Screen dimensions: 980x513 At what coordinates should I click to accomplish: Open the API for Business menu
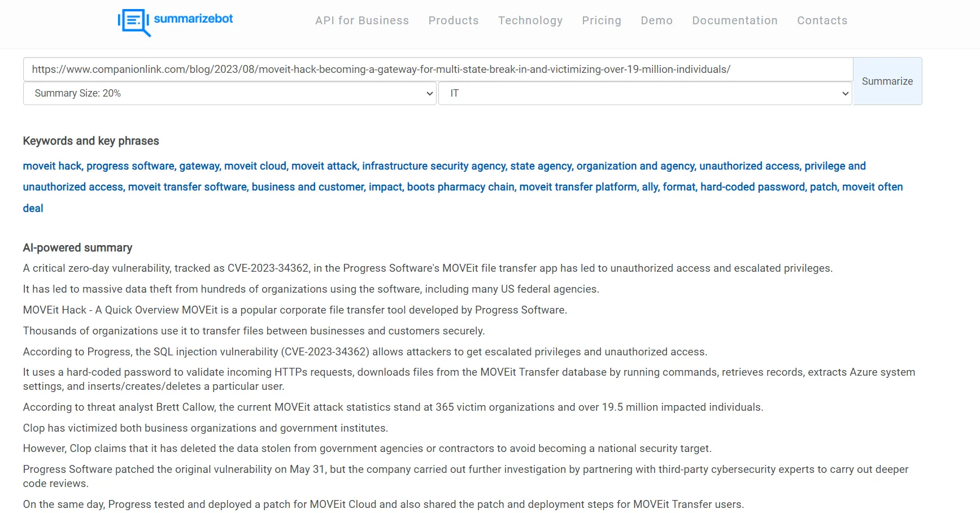(362, 20)
